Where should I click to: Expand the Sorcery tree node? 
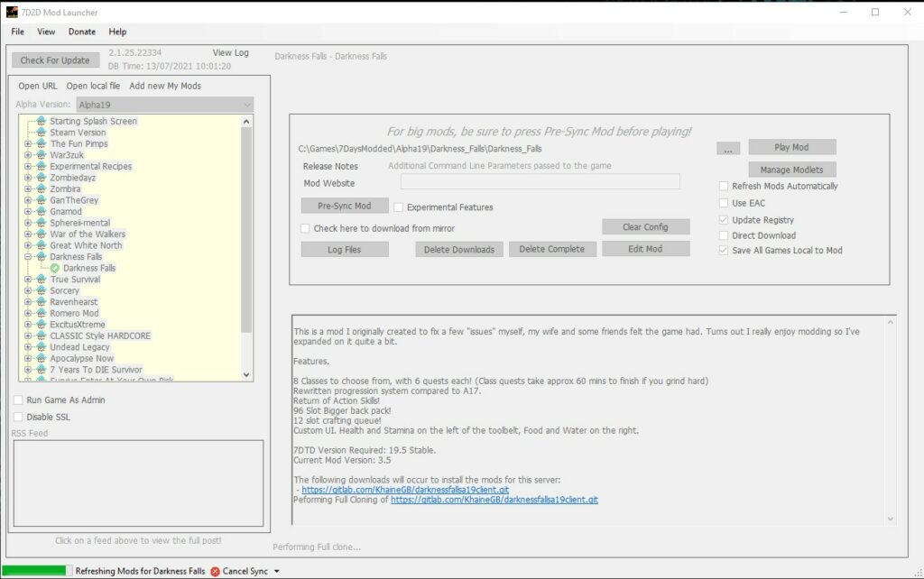(x=28, y=290)
